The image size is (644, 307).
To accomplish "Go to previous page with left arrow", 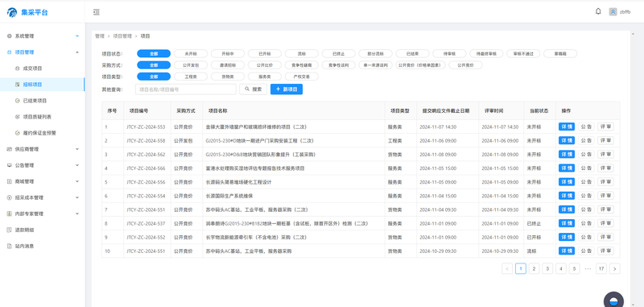I will coord(507,269).
